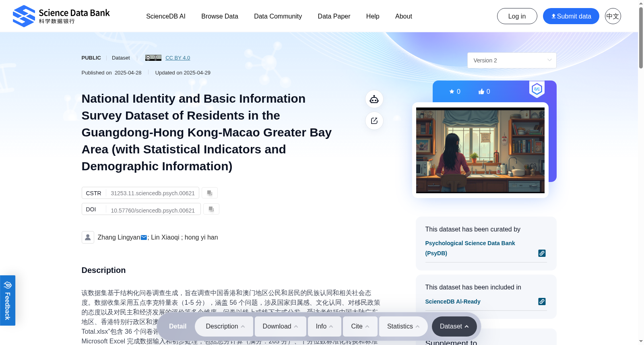The image size is (644, 345).
Task: Open the ScienceDB AI-Ready link
Action: click(453, 302)
